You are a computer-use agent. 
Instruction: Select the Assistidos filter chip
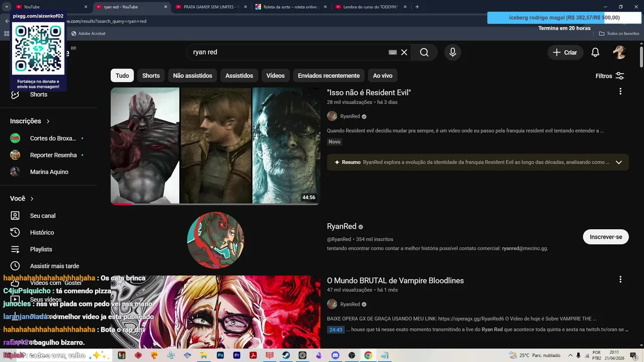tap(239, 75)
